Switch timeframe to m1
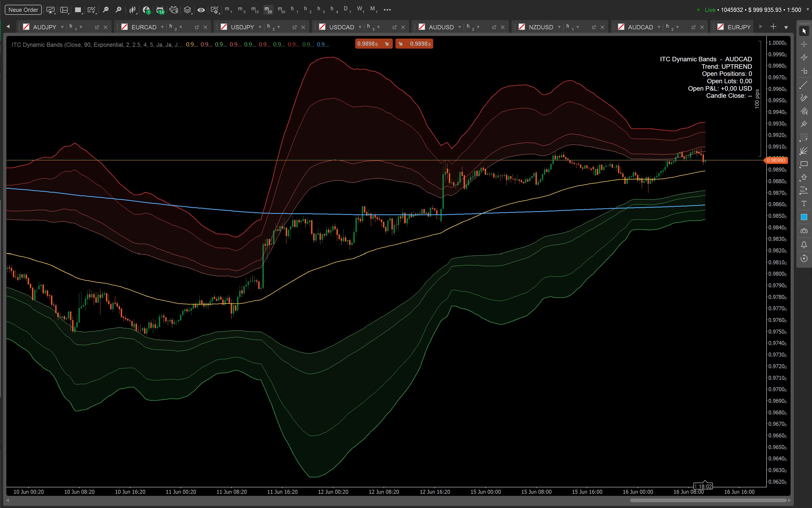 [228, 10]
